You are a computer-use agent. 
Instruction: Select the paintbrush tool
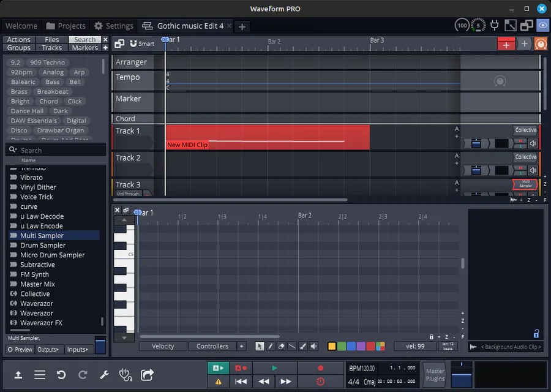pyautogui.click(x=303, y=346)
